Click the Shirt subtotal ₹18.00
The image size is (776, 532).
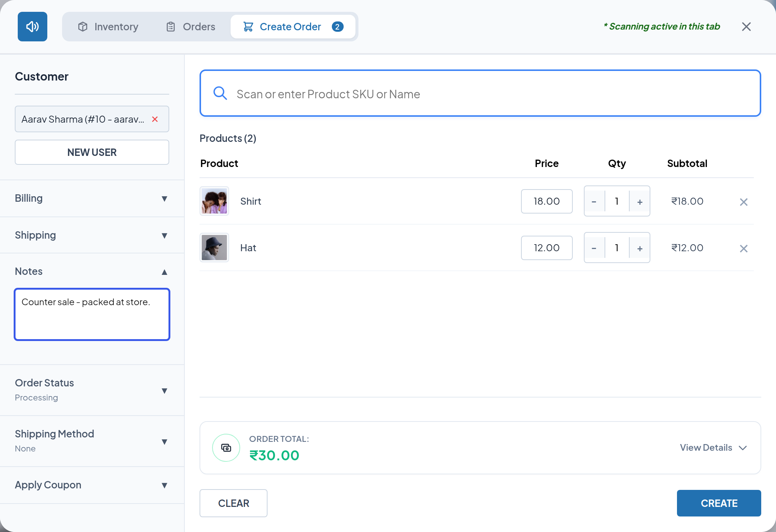pyautogui.click(x=687, y=201)
